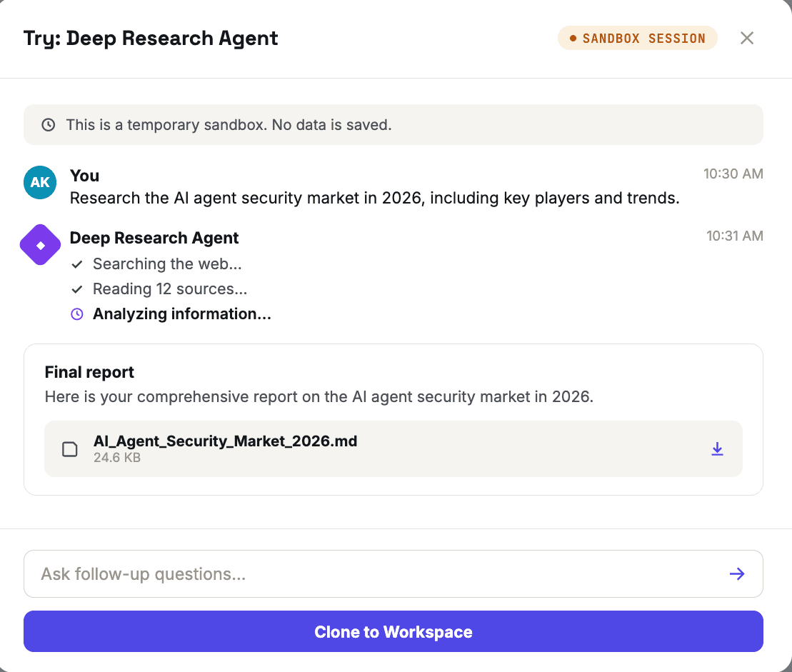Viewport: 792px width, 672px height.
Task: Click checkmark next to Reading 12 sources
Action: tap(77, 289)
